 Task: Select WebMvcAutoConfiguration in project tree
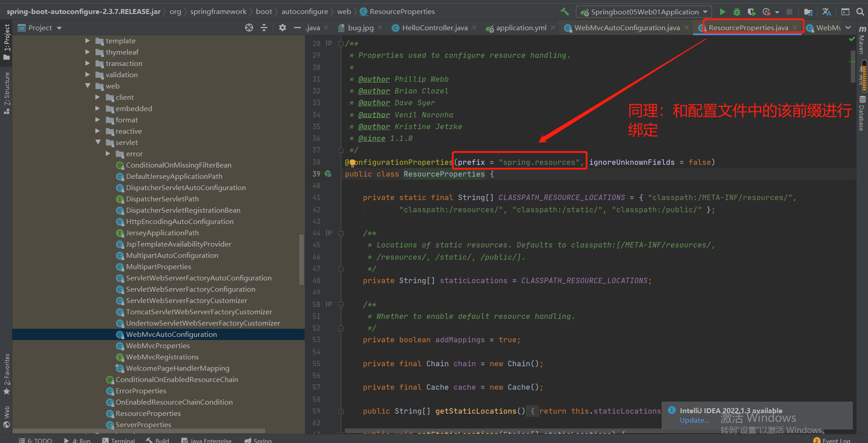tap(171, 334)
